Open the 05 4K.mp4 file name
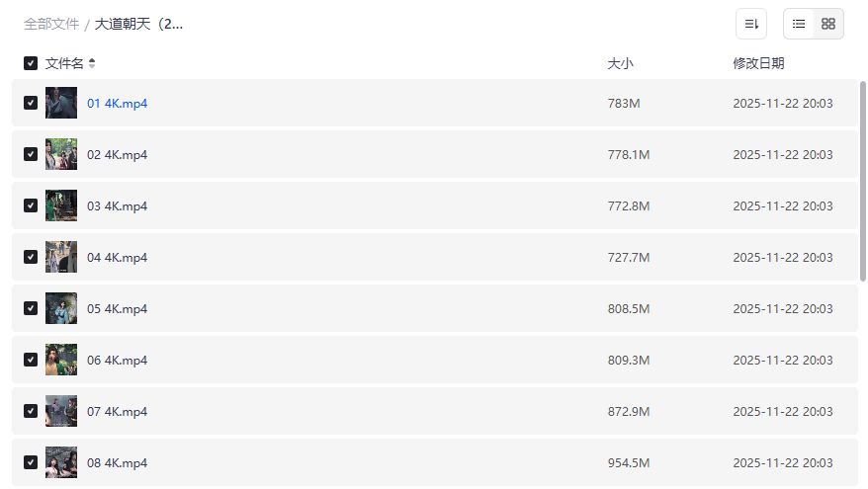The image size is (868, 489). 117,308
